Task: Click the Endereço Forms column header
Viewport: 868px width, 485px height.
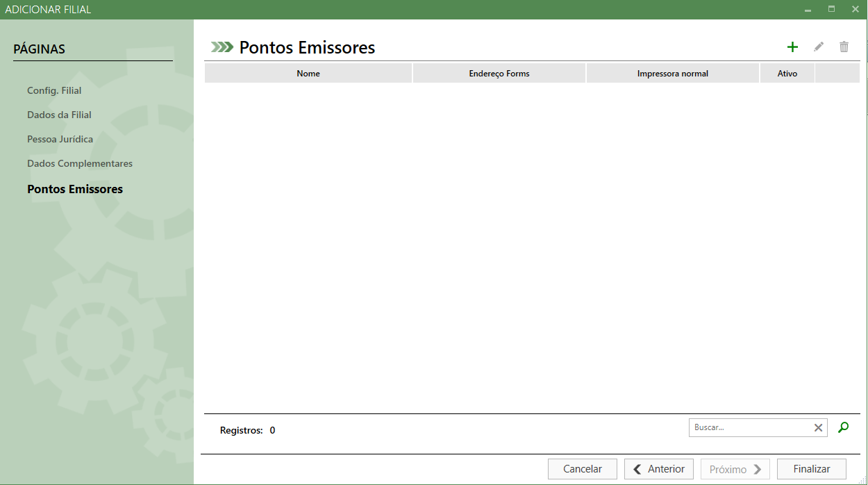Action: 499,73
